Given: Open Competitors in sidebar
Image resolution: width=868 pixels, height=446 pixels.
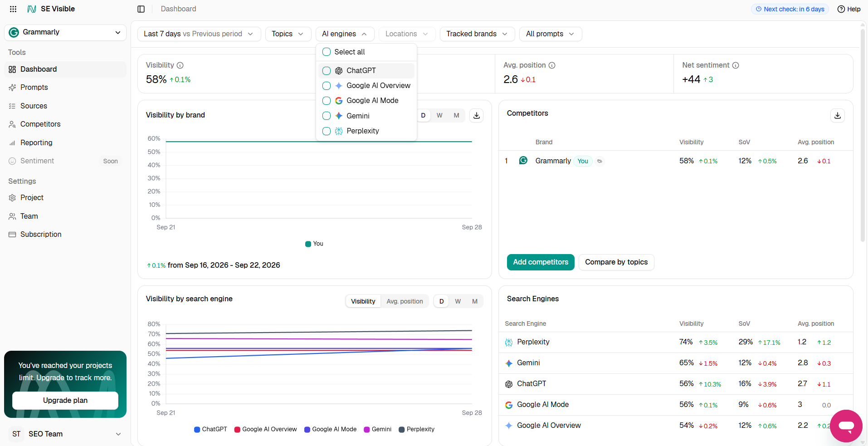Looking at the screenshot, I should click(65, 124).
